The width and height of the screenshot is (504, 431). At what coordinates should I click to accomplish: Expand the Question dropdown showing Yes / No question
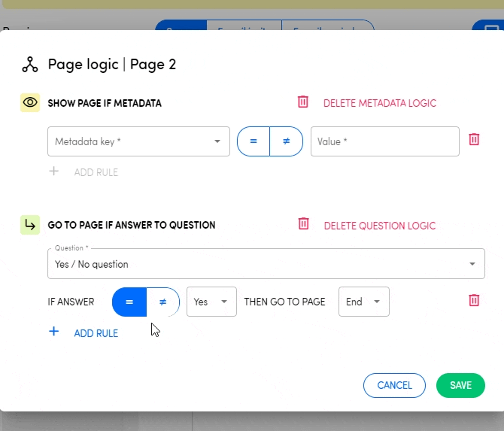coord(266,264)
